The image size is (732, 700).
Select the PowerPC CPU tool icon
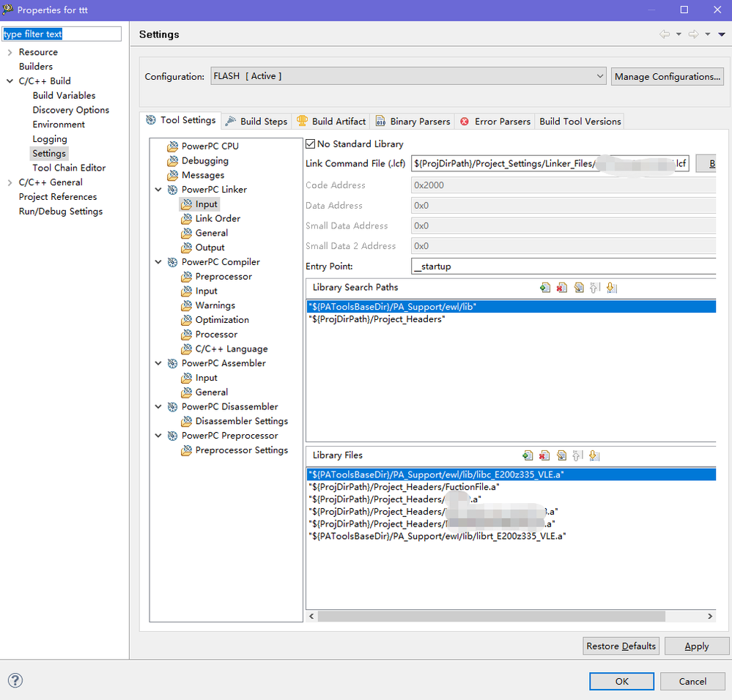pyautogui.click(x=173, y=146)
